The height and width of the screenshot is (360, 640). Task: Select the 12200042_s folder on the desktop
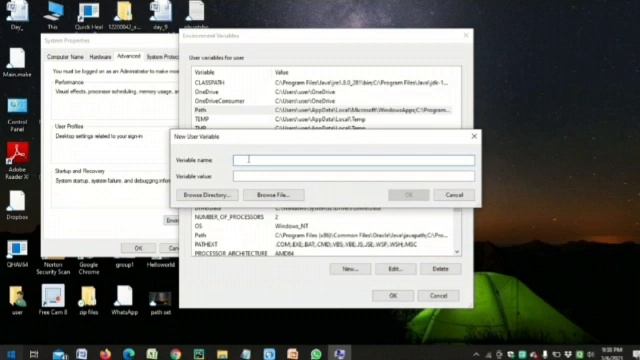(124, 16)
